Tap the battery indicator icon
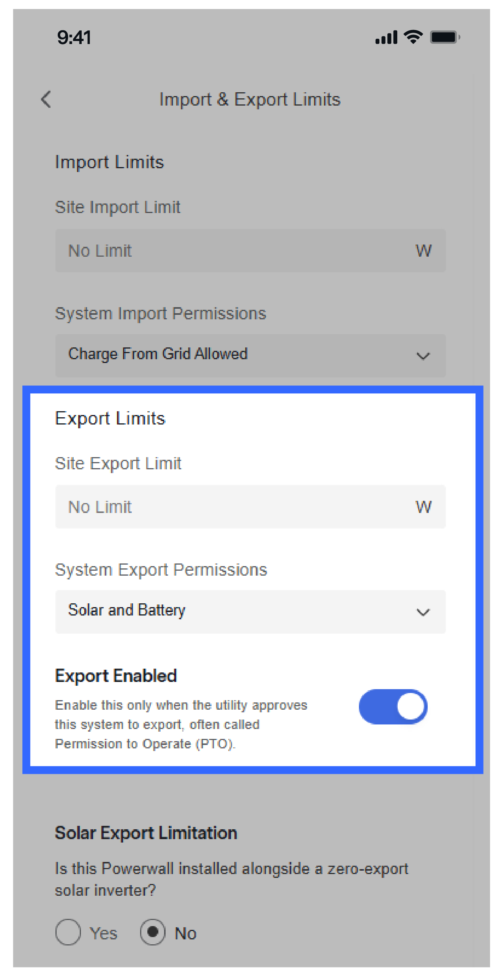The width and height of the screenshot is (504, 980). pos(445,37)
